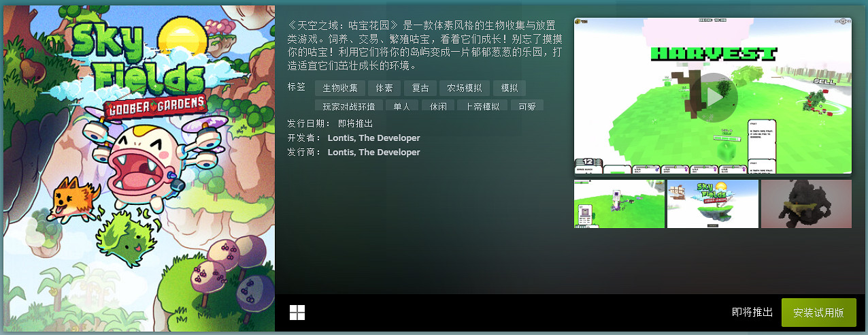Select the 复古 tag
The height and width of the screenshot is (335, 868).
pos(420,89)
